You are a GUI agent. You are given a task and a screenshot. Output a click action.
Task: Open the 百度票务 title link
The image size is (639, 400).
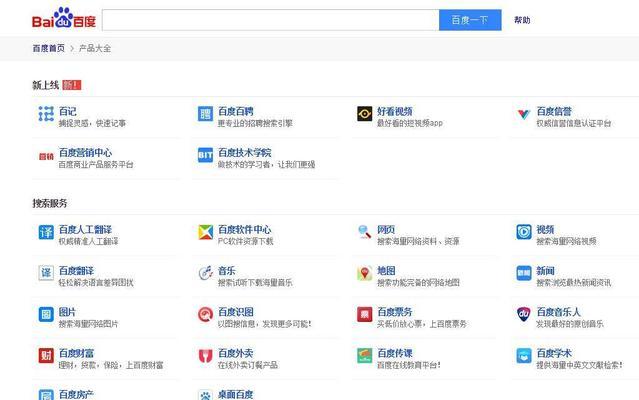394,312
